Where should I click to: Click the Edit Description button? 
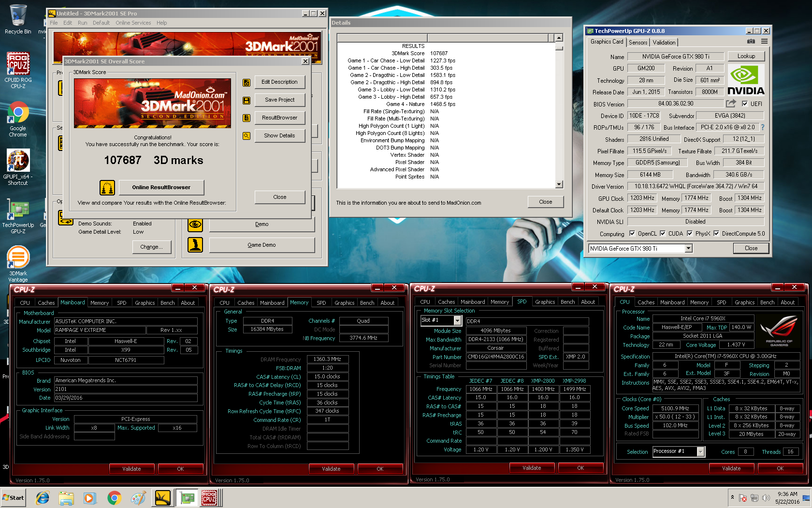point(279,82)
